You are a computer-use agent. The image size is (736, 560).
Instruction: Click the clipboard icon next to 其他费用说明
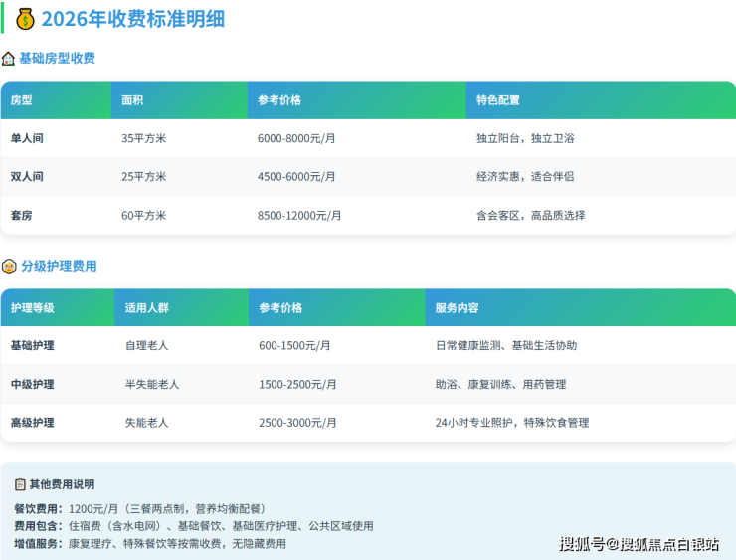pyautogui.click(x=20, y=484)
